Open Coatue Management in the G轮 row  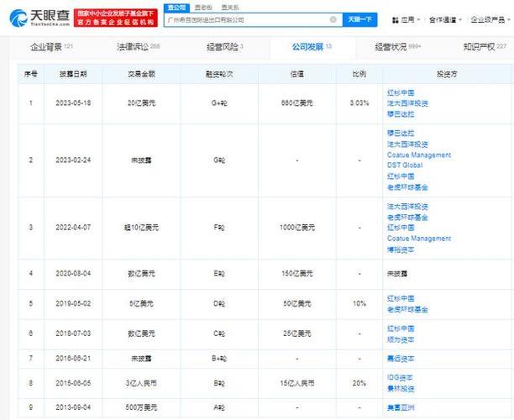pos(419,155)
